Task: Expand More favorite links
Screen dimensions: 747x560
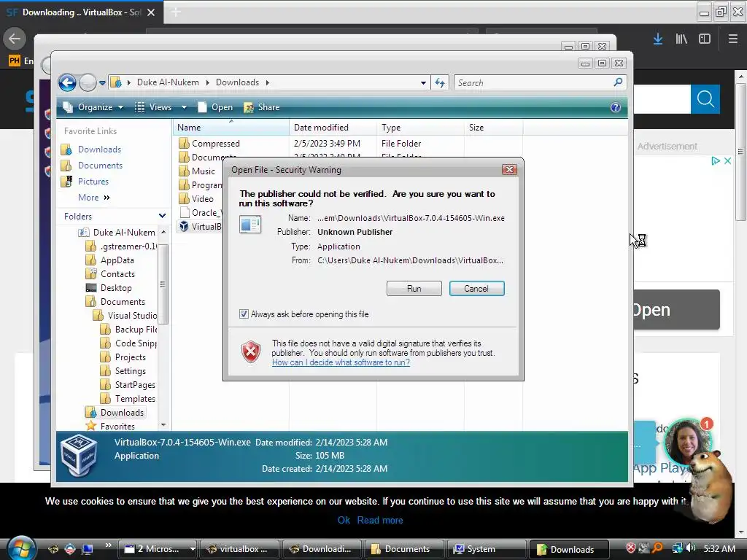Action: tap(93, 198)
